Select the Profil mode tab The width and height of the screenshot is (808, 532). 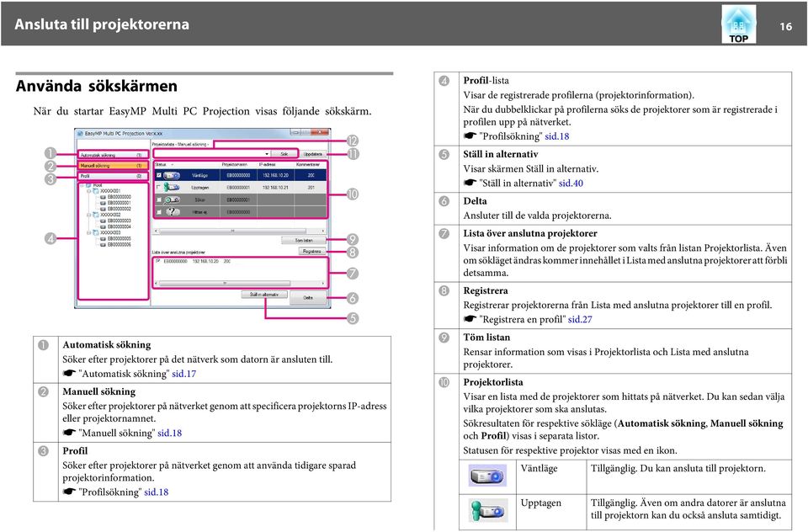[114, 176]
